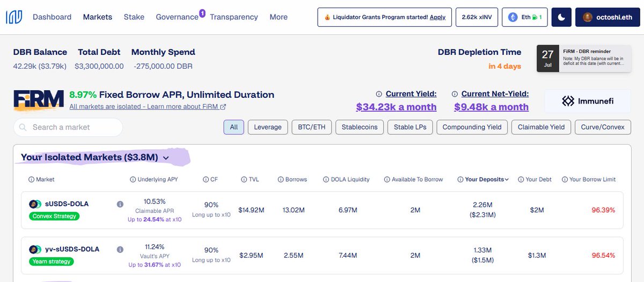
Task: Select the All market filter
Action: tap(233, 127)
